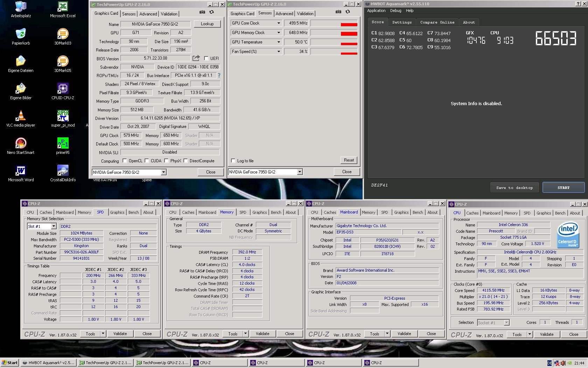The width and height of the screenshot is (588, 368).
Task: Click the screenshot camera icon in the GPU-Z Graphics Card window
Action: (x=202, y=12)
